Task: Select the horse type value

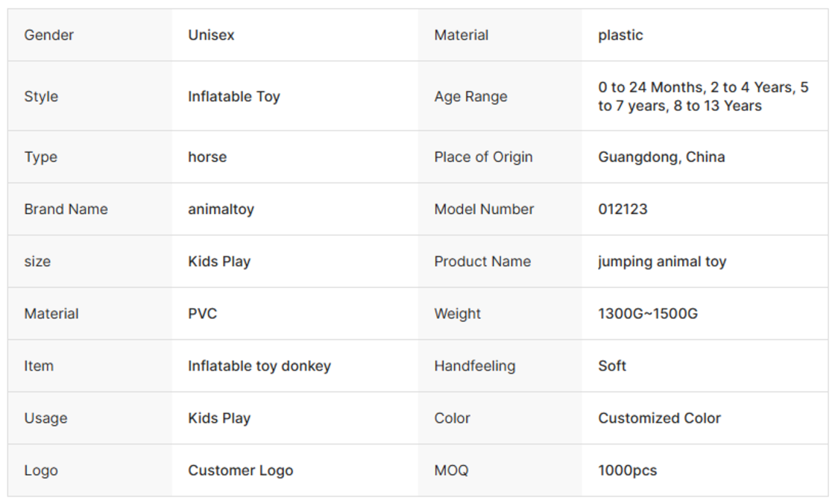Action: click(207, 157)
